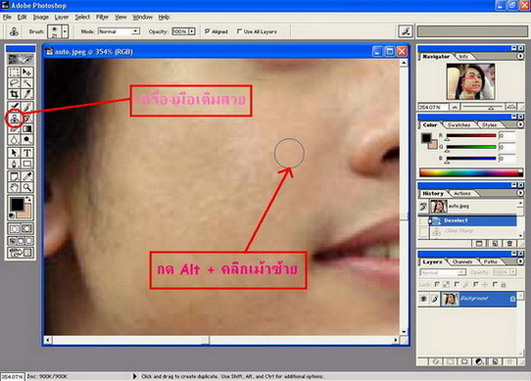Select the Magic Wand tool
The width and height of the screenshot is (531, 381).
[27, 83]
